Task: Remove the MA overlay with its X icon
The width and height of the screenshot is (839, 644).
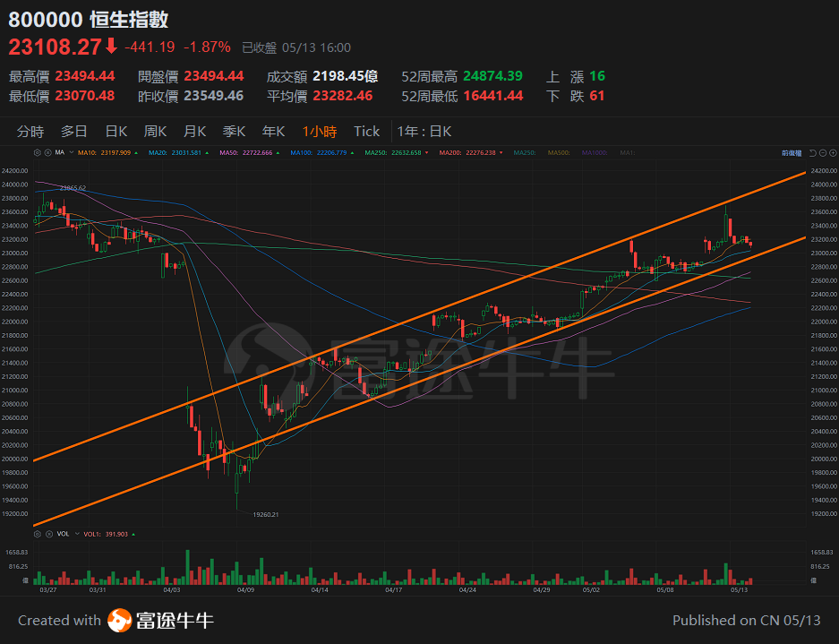Action: coord(49,153)
